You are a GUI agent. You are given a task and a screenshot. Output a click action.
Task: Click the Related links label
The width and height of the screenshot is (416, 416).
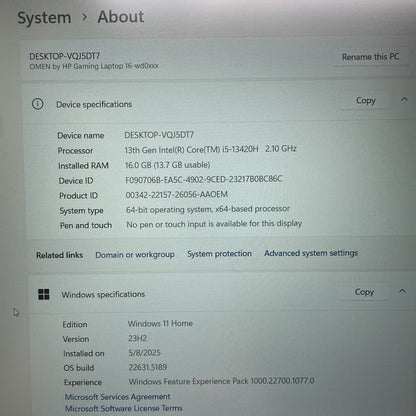(59, 255)
